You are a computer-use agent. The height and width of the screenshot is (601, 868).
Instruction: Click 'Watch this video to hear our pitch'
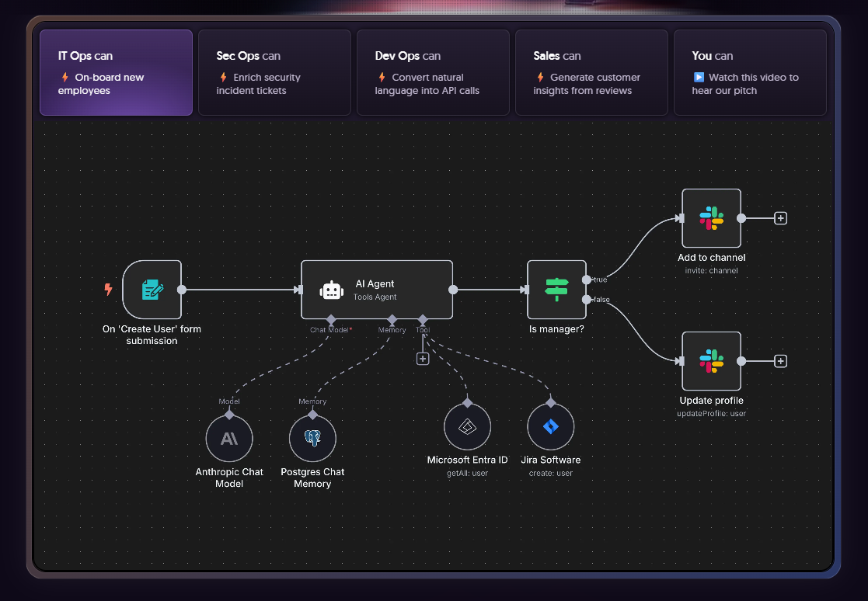[x=745, y=84]
